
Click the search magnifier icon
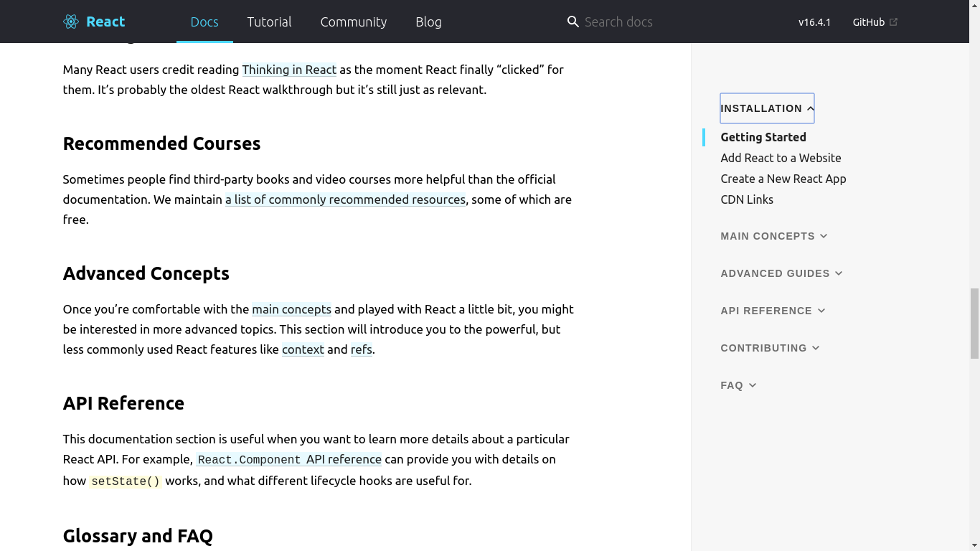[x=573, y=22]
